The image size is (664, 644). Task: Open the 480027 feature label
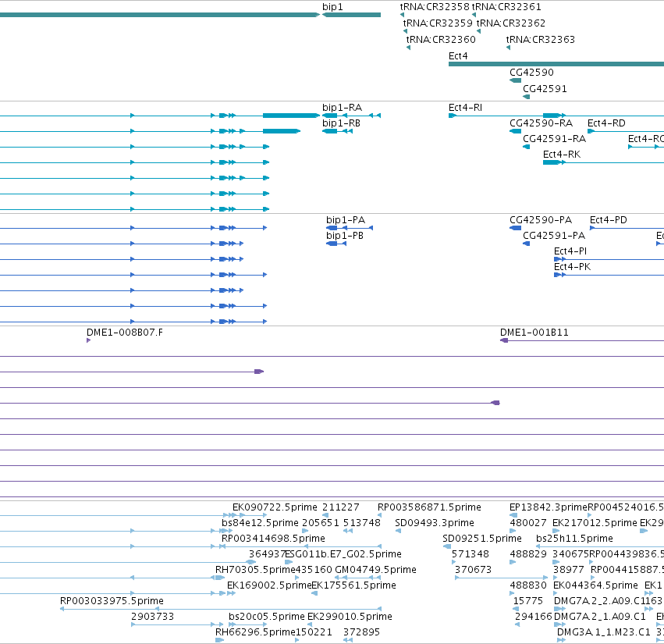point(528,523)
